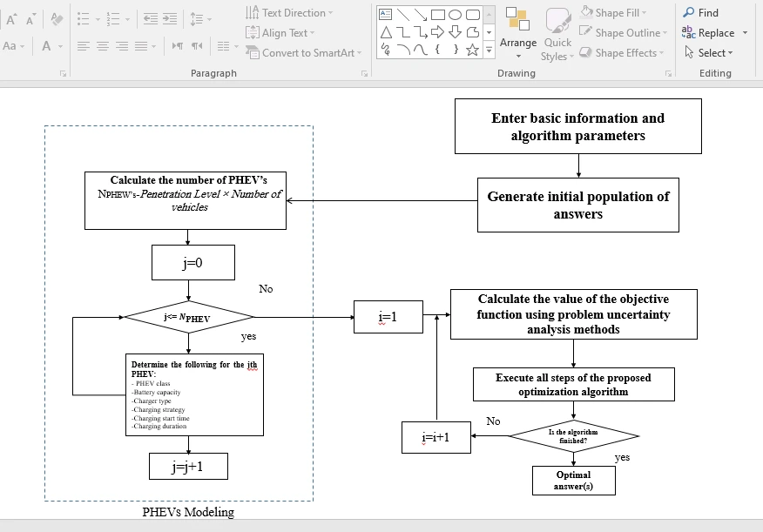This screenshot has height=532, width=763.
Task: Toggle Center text alignment
Action: [103, 46]
